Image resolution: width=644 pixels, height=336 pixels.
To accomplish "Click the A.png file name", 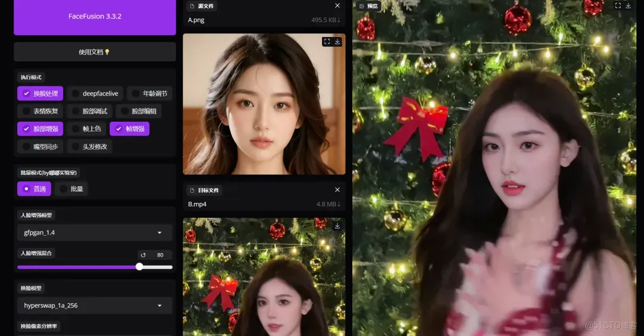I will 196,20.
